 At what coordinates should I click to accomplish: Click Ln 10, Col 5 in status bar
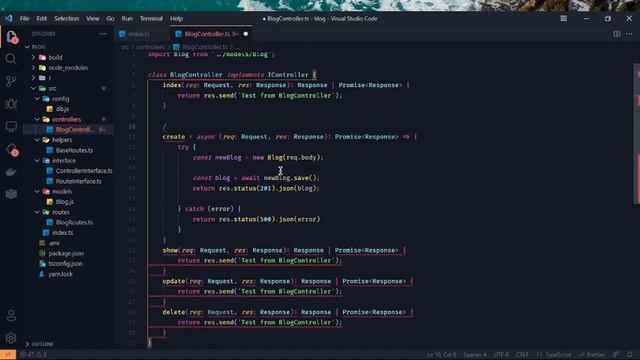[441, 355]
